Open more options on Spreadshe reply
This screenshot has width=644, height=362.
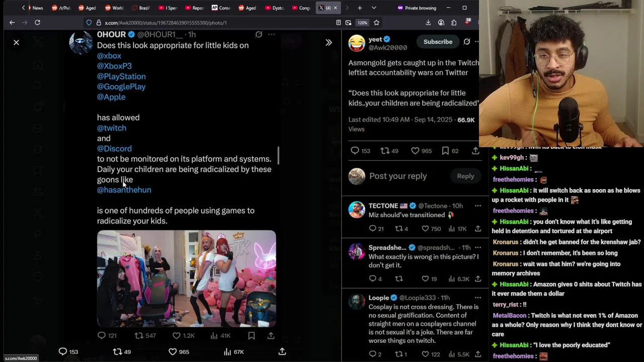point(478,247)
